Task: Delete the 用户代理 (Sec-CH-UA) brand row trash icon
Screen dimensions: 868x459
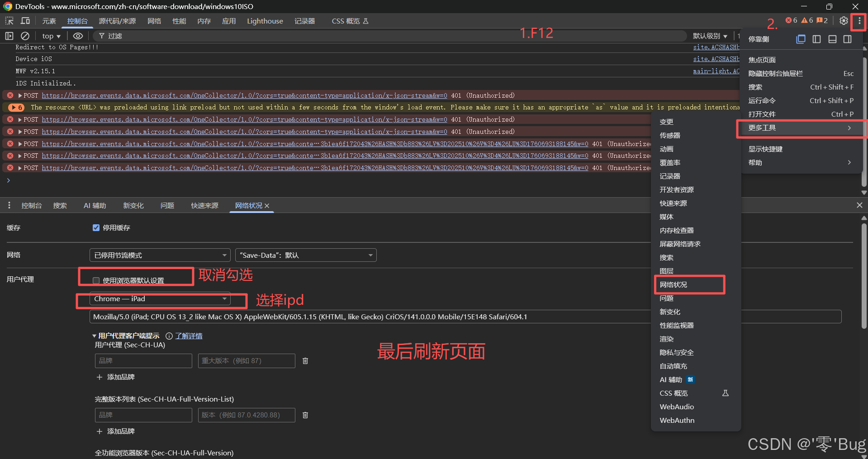Action: pos(305,361)
